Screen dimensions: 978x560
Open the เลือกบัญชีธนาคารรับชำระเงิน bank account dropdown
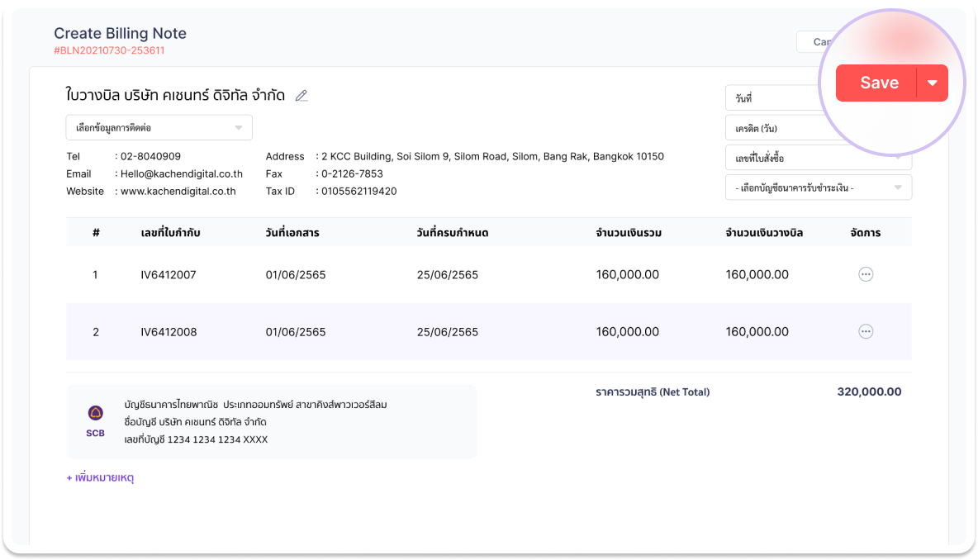pos(818,187)
